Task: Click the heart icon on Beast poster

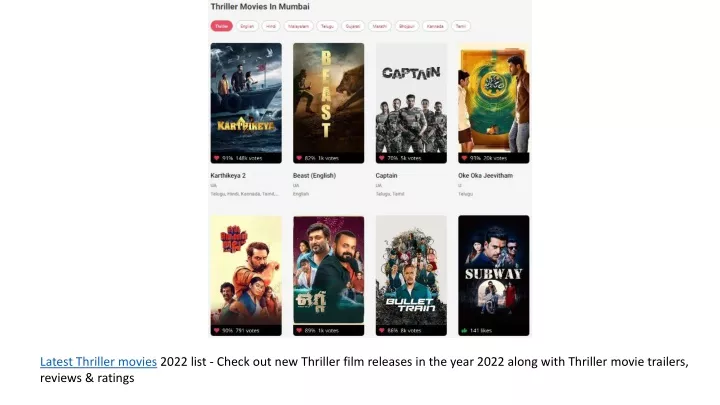Action: [299, 158]
